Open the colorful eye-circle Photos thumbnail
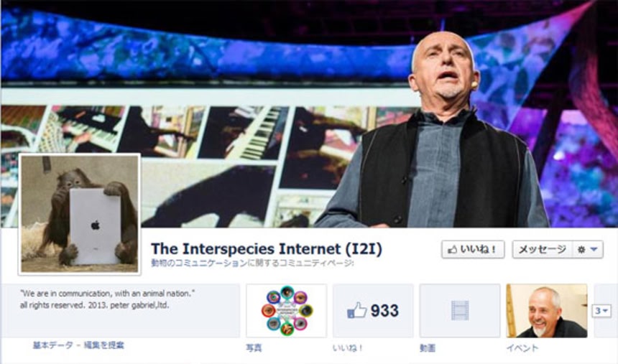The image size is (618, 364). (x=287, y=310)
